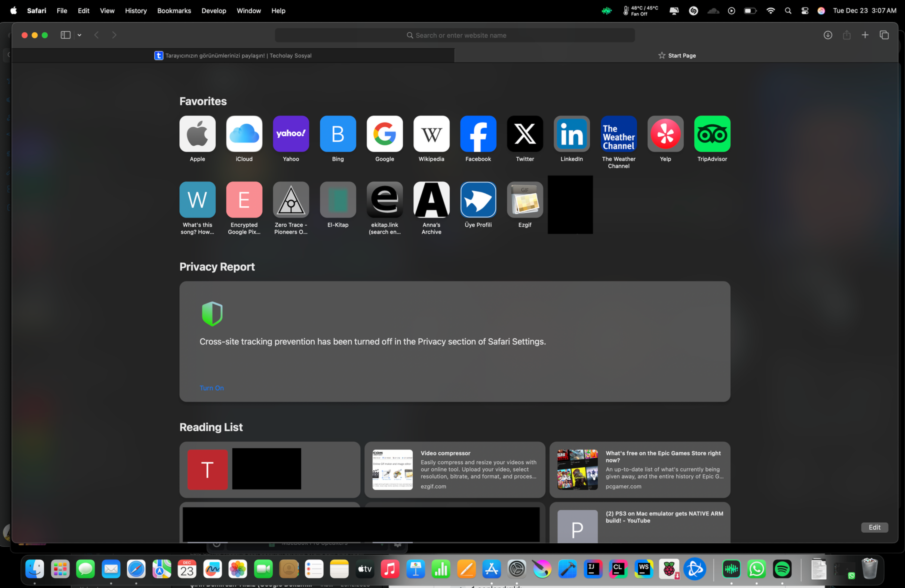Click Turn On for tracking prevention
The image size is (905, 588).
212,388
